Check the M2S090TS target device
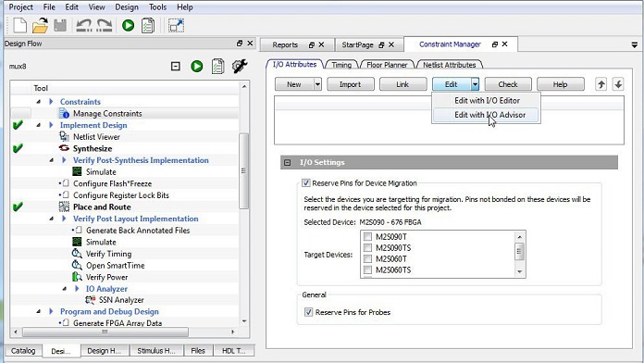 point(367,248)
